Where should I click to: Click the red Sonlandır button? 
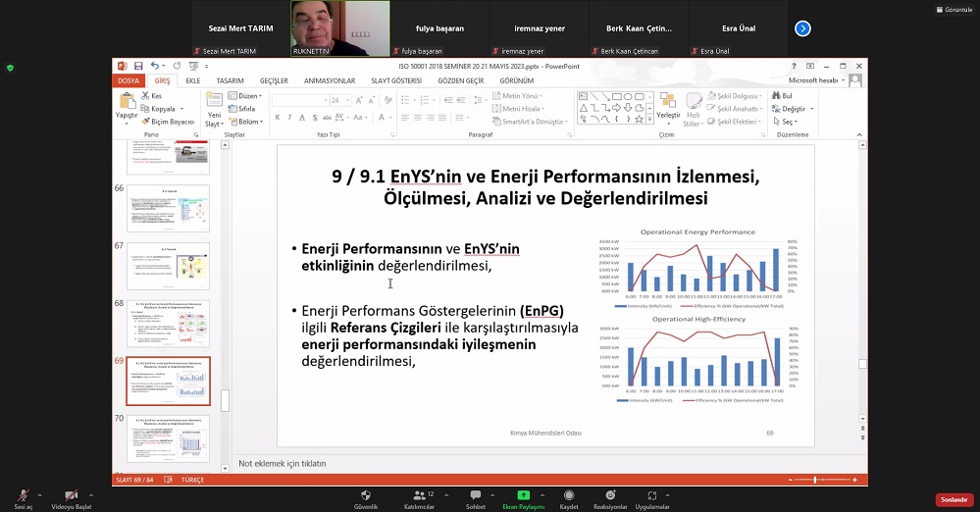pos(954,499)
